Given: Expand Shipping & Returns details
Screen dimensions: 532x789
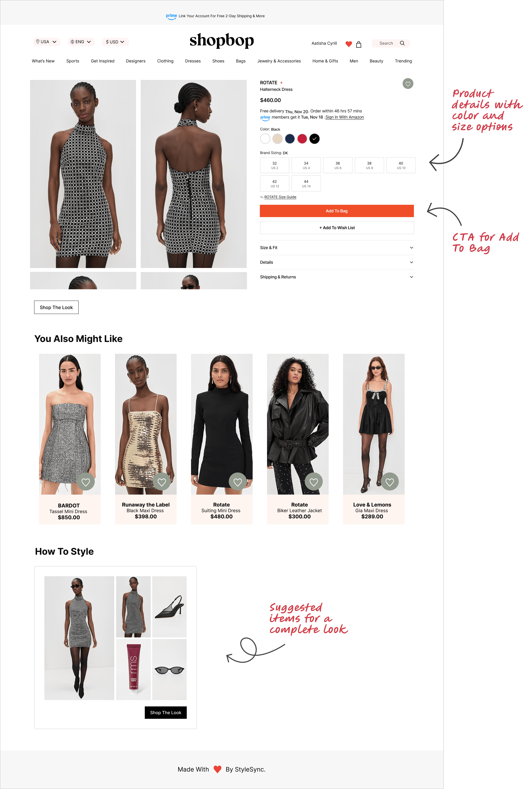Looking at the screenshot, I should point(337,277).
